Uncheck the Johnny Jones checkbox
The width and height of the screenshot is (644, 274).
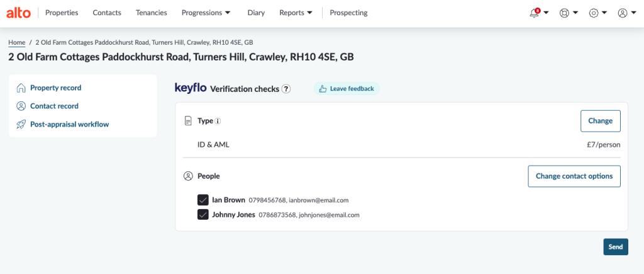click(203, 214)
